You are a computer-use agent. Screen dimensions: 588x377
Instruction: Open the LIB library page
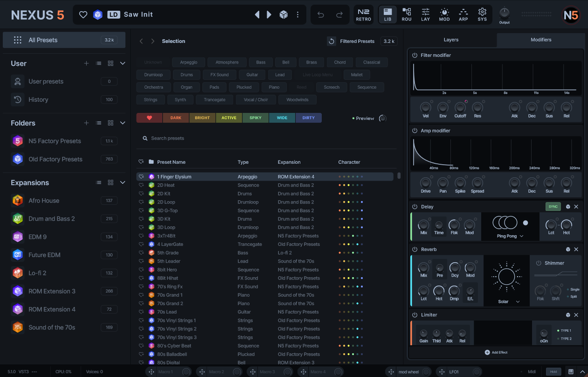[388, 14]
